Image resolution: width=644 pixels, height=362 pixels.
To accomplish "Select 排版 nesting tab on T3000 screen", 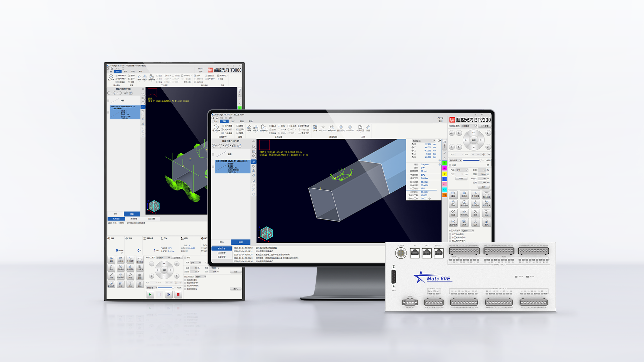I will click(132, 214).
